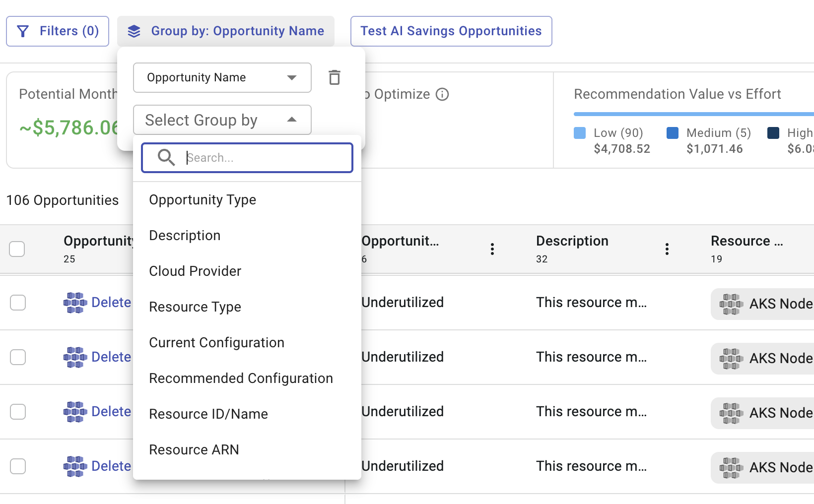
Task: Click the search magnifier icon
Action: coord(166,158)
